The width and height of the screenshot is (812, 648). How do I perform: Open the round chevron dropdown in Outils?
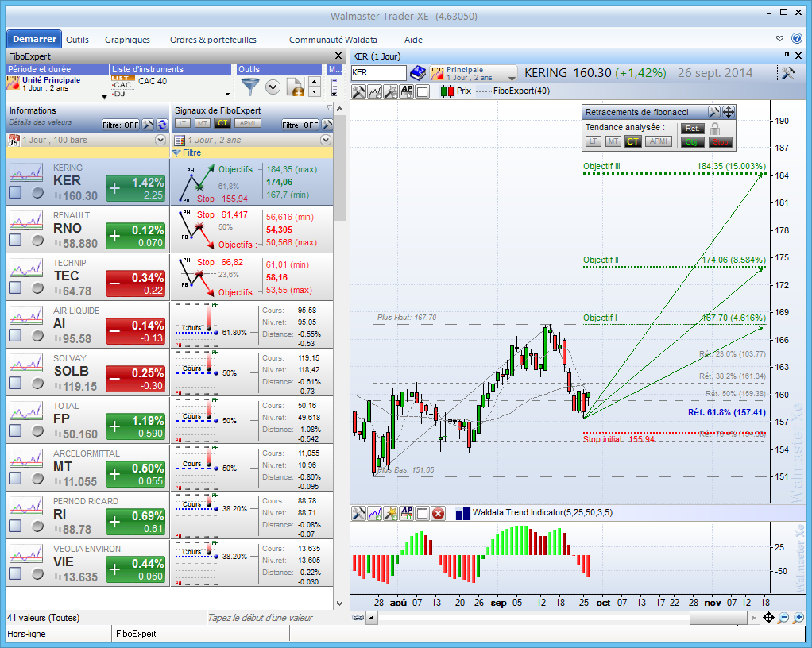coord(273,87)
